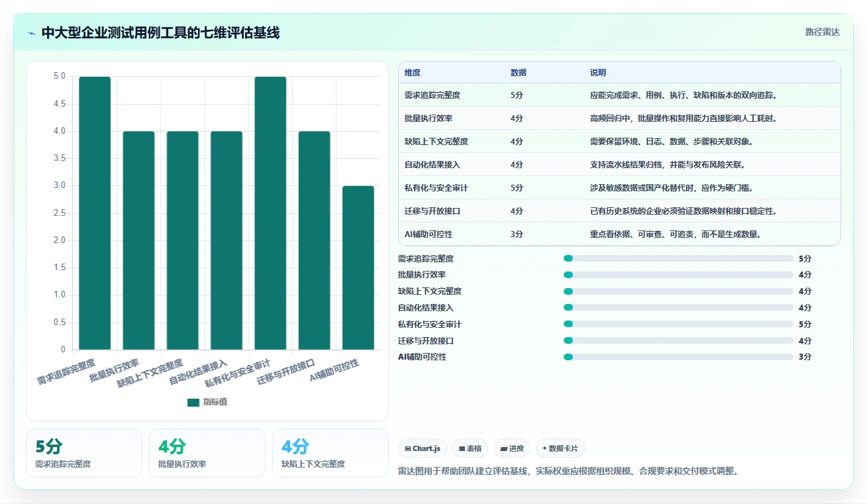Click the 缺陷上下文完整度 progress bar
The image size is (867, 504).
pos(678,291)
